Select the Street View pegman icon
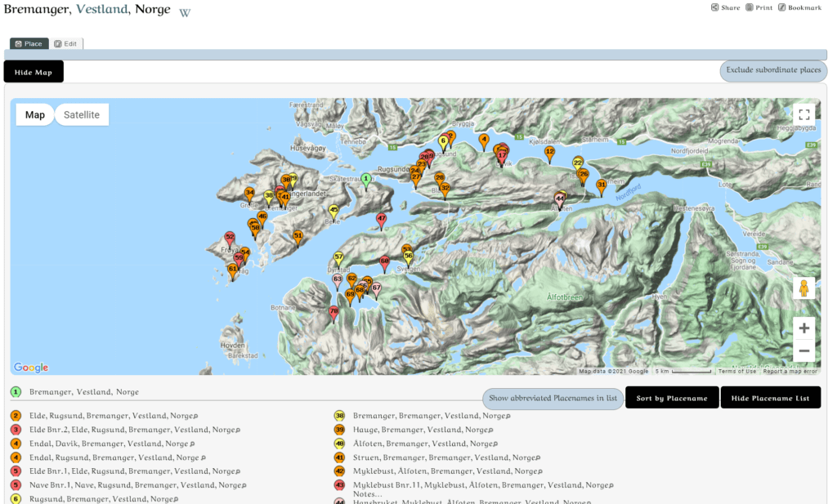Screen dimensions: 837x504 [x=803, y=288]
